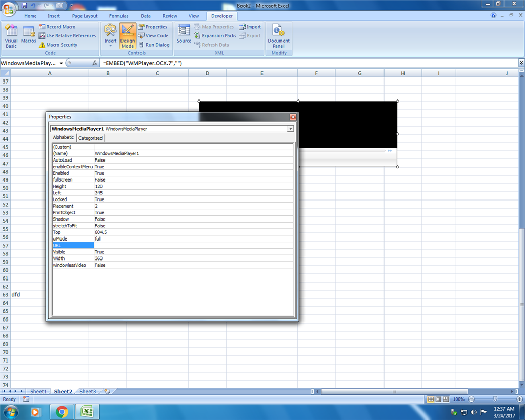
Task: Open Chrome from the taskbar
Action: pos(62,412)
